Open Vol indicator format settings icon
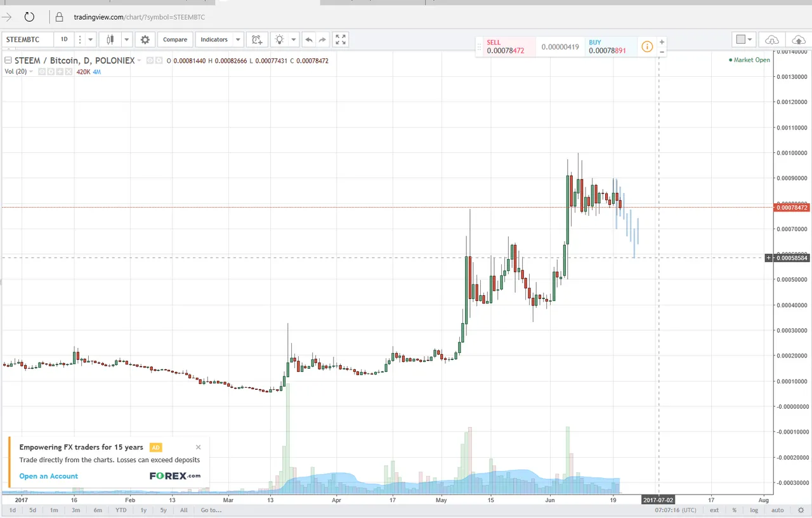The height and width of the screenshot is (518, 812). pyautogui.click(x=51, y=72)
